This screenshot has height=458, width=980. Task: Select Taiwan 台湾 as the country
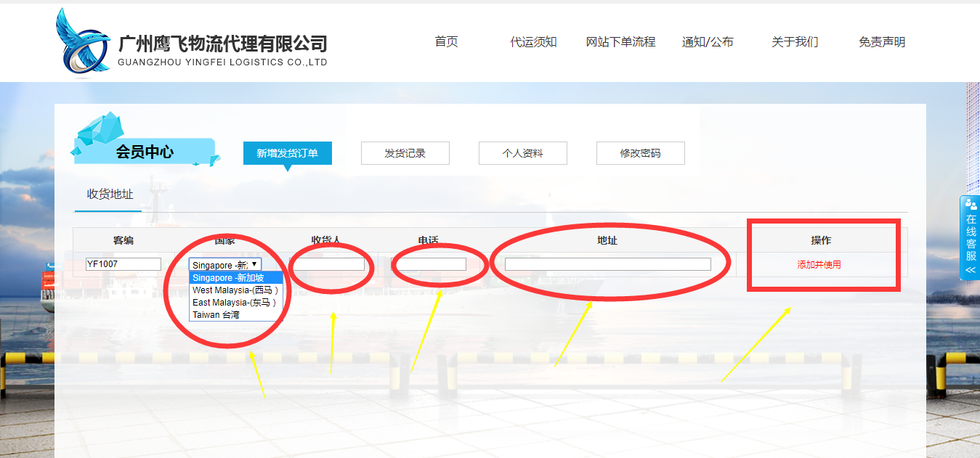[216, 315]
